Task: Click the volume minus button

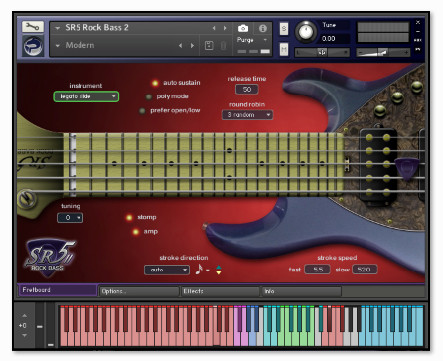Action: coord(360,52)
